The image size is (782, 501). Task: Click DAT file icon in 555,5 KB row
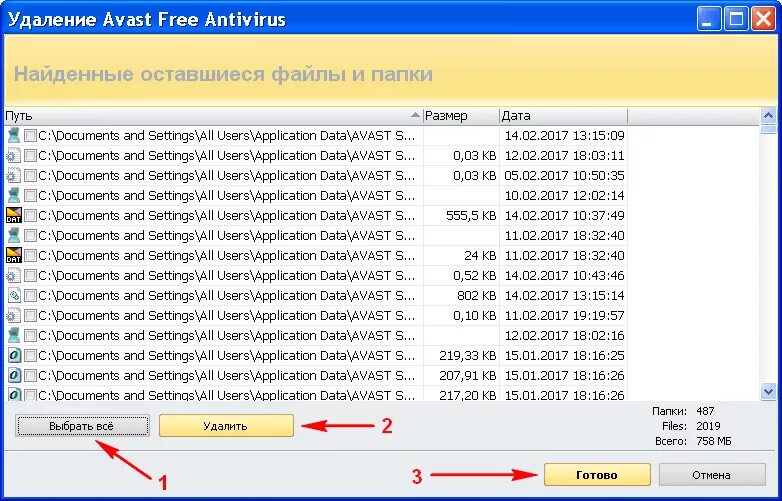pyautogui.click(x=13, y=215)
